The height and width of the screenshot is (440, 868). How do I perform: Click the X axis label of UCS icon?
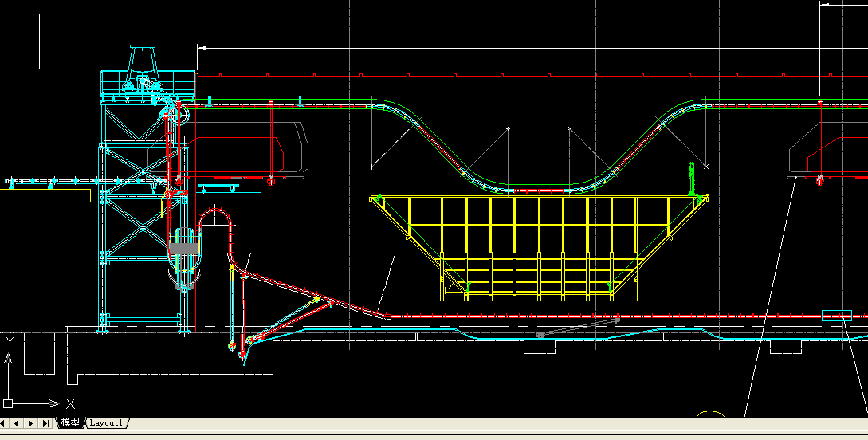pos(70,404)
